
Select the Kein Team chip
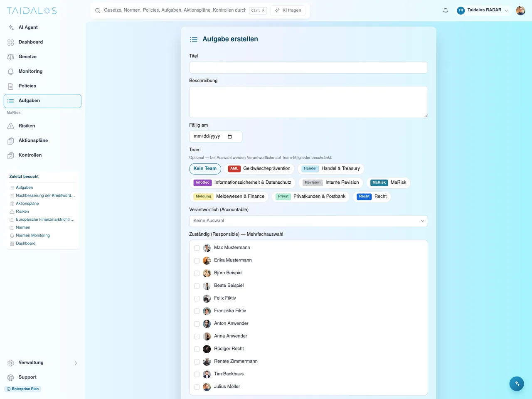click(x=205, y=169)
